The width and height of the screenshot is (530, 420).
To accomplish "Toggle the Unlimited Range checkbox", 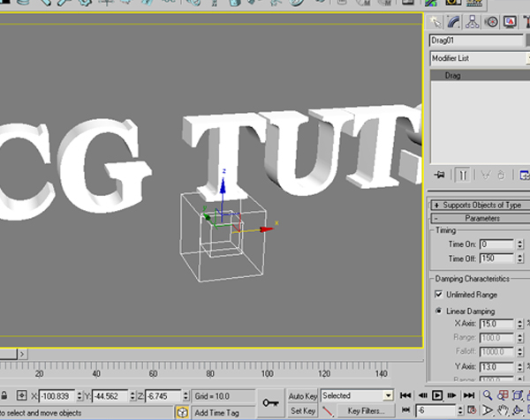I will point(439,294).
